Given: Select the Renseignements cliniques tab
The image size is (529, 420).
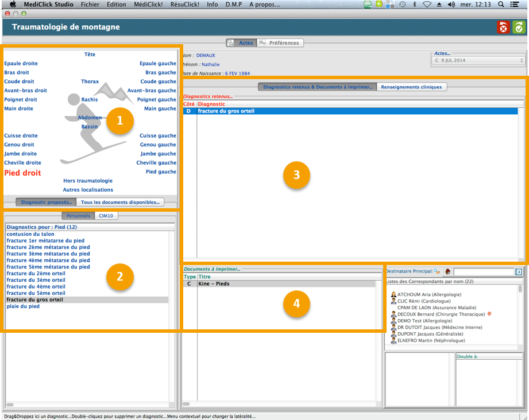Looking at the screenshot, I should point(411,87).
